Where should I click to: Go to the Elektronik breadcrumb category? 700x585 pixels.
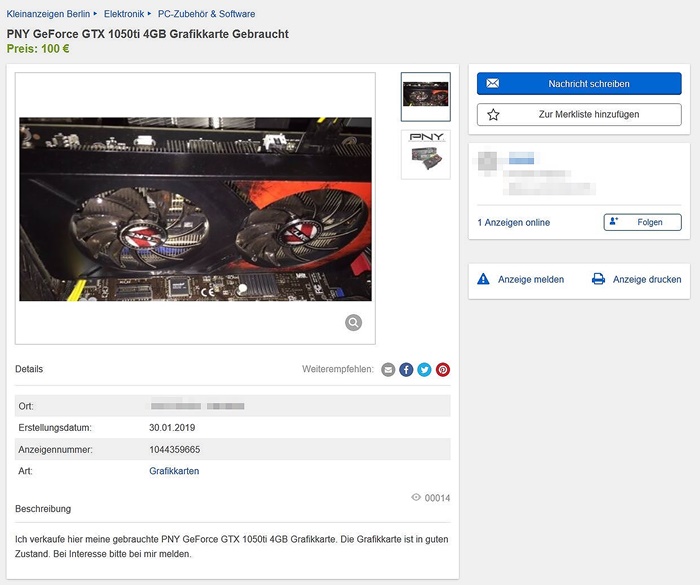(x=124, y=14)
